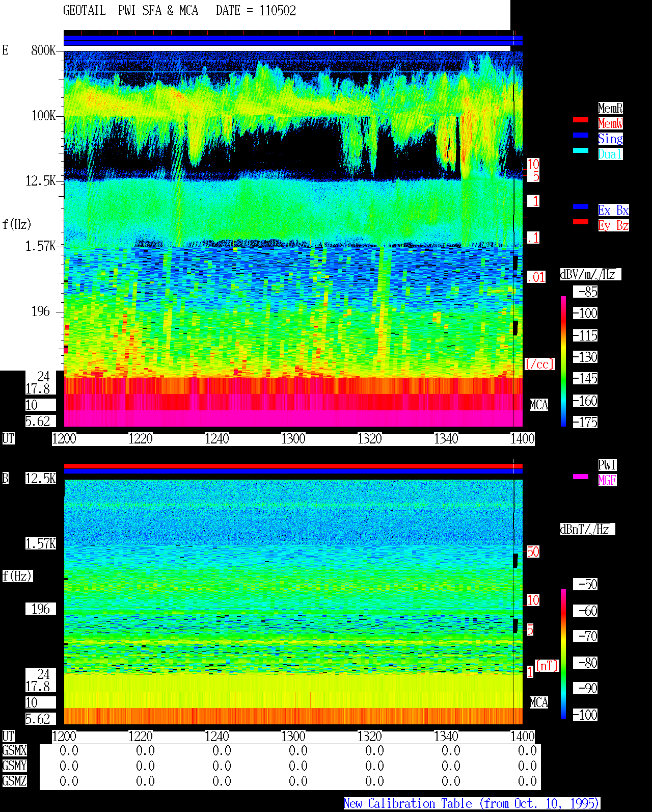652x812 pixels.
Task: Click the red MemW legend swatch
Action: 581,120
